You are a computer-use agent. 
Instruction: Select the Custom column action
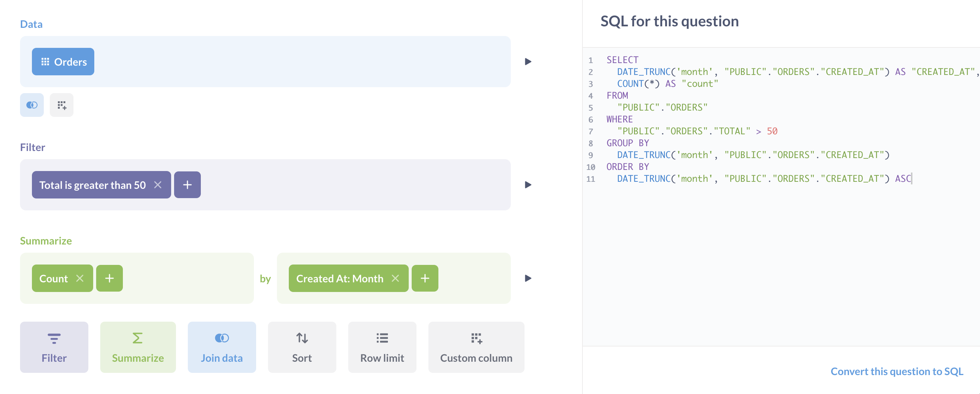pos(476,347)
